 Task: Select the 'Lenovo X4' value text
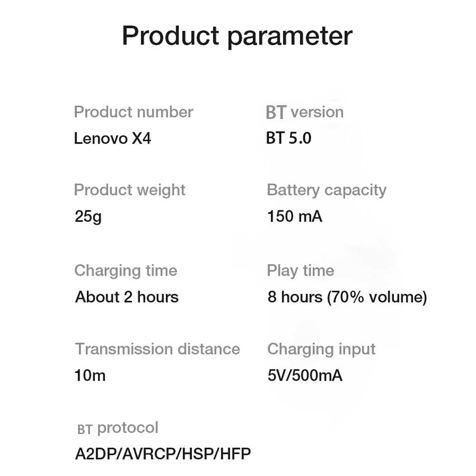112,139
